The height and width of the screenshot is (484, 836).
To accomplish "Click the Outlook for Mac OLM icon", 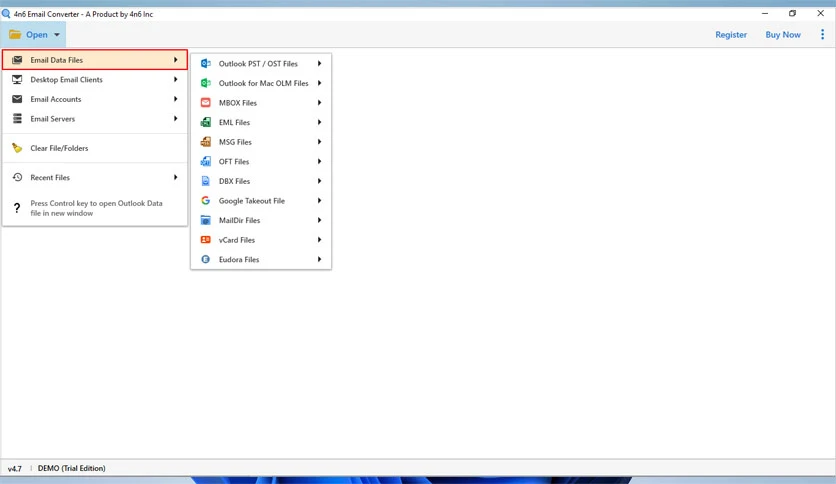I will point(205,83).
